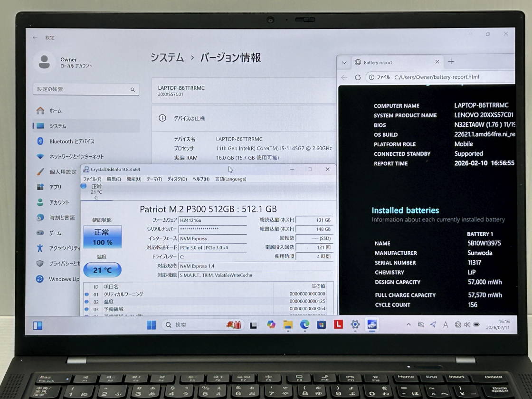Click the Copilot icon in the taskbar
Image resolution: width=532 pixels, height=399 pixels.
point(271,324)
